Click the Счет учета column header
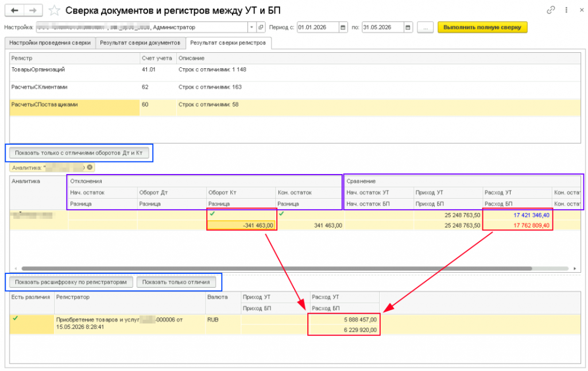The width and height of the screenshot is (588, 371). point(158,58)
